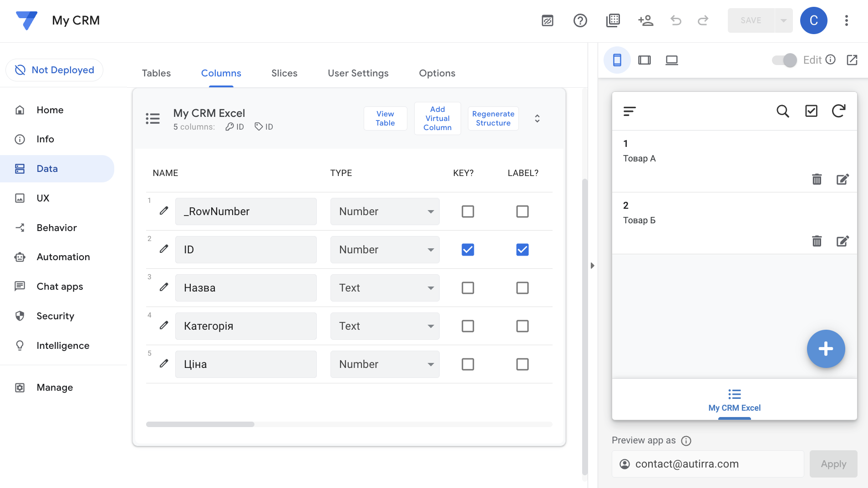Click the share app add-person icon
This screenshot has height=488, width=868.
coord(645,20)
